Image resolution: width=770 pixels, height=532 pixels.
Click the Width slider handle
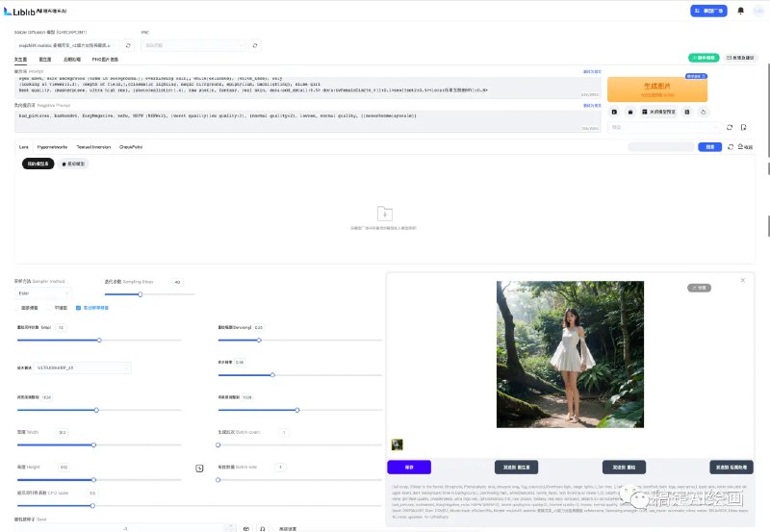tap(93, 445)
